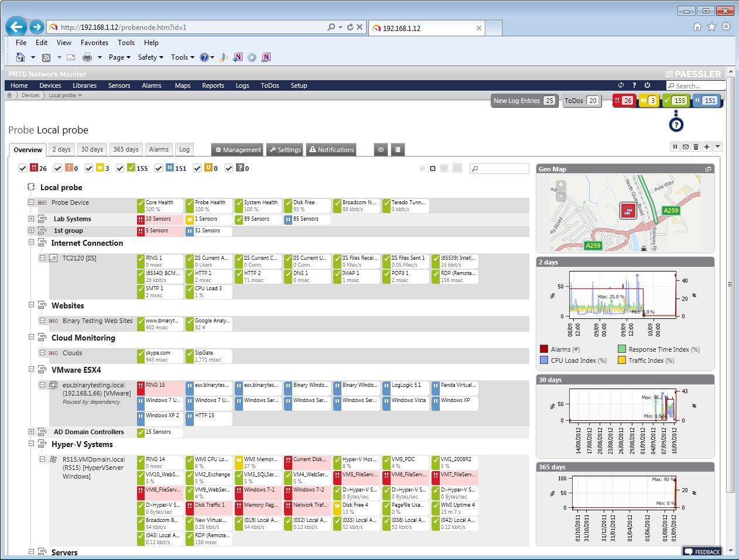The height and width of the screenshot is (560, 739).
Task: Click the yellow warnings status badge 3
Action: tap(649, 101)
